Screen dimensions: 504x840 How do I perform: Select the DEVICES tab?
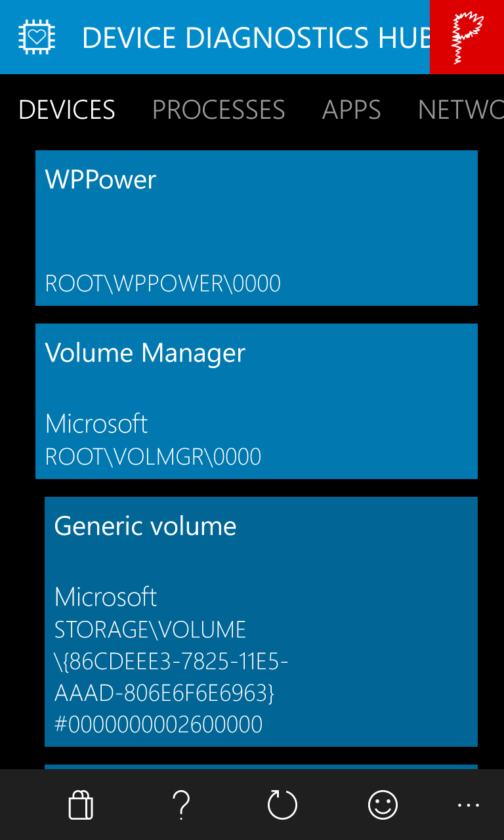pos(67,110)
